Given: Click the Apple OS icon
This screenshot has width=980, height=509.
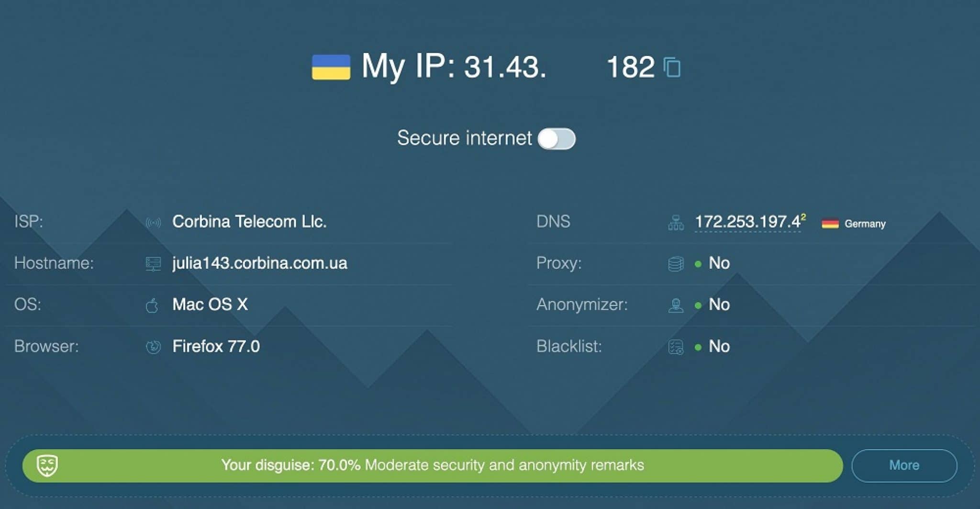Looking at the screenshot, I should tap(152, 305).
